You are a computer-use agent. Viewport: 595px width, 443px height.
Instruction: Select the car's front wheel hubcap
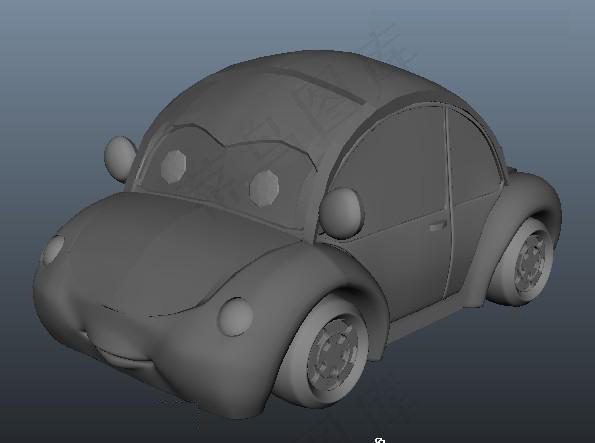pyautogui.click(x=333, y=356)
